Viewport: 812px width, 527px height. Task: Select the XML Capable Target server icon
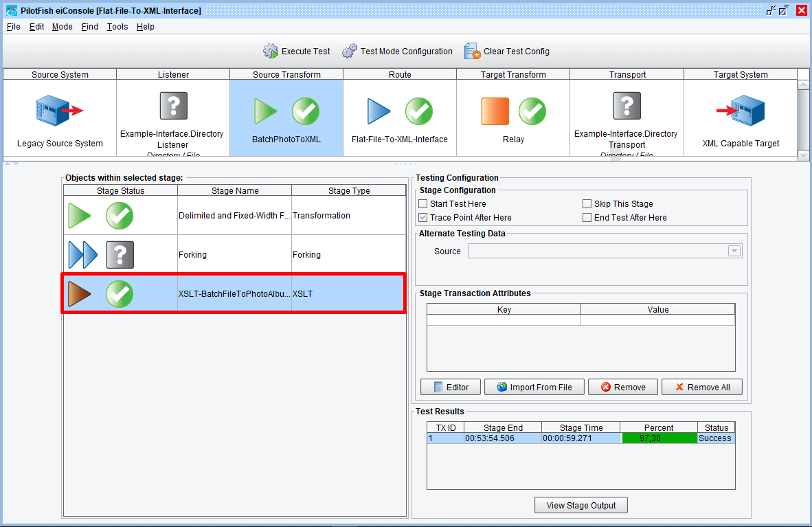(x=741, y=111)
